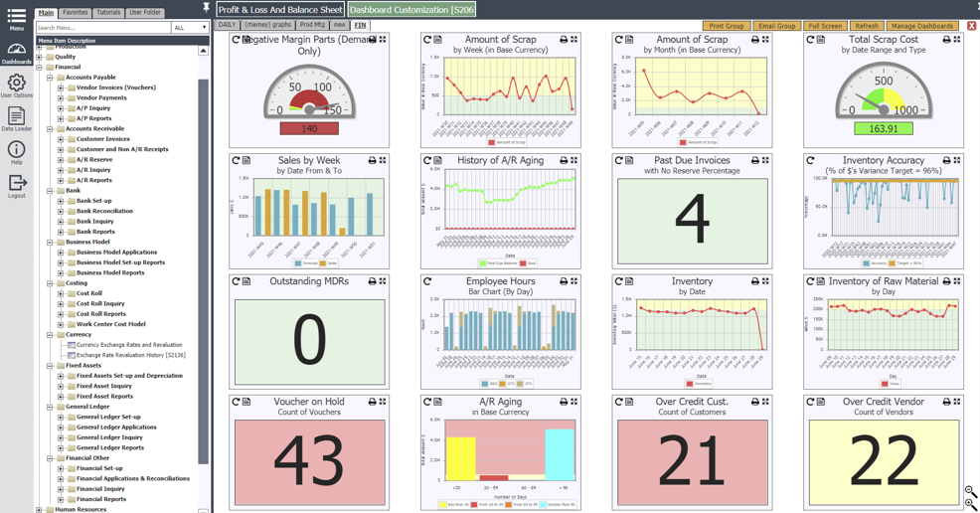
Task: Open the ALL filter dropdown
Action: (190, 28)
